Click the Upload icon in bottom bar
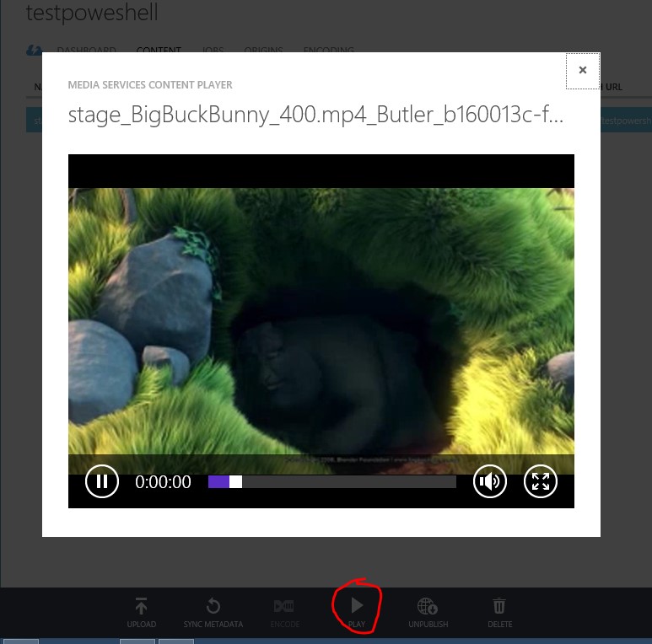Screen dimensions: 652x644 click(x=141, y=607)
